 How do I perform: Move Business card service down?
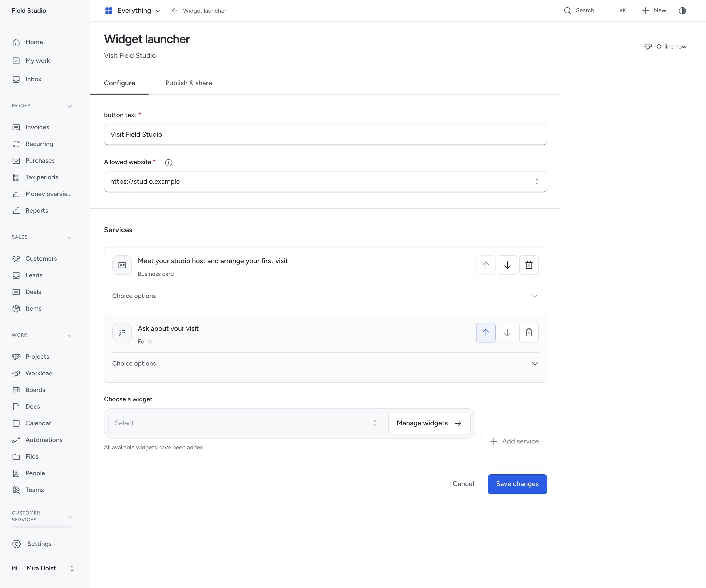[507, 265]
